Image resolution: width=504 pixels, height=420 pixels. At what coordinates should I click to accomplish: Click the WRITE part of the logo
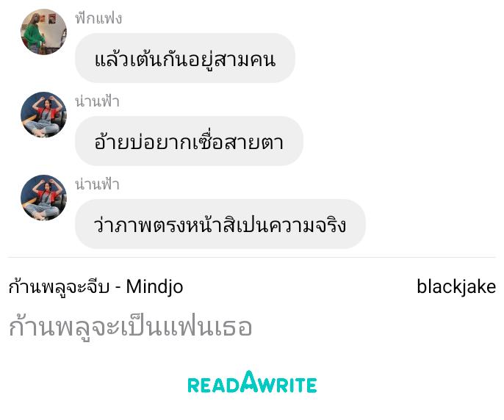(x=288, y=385)
